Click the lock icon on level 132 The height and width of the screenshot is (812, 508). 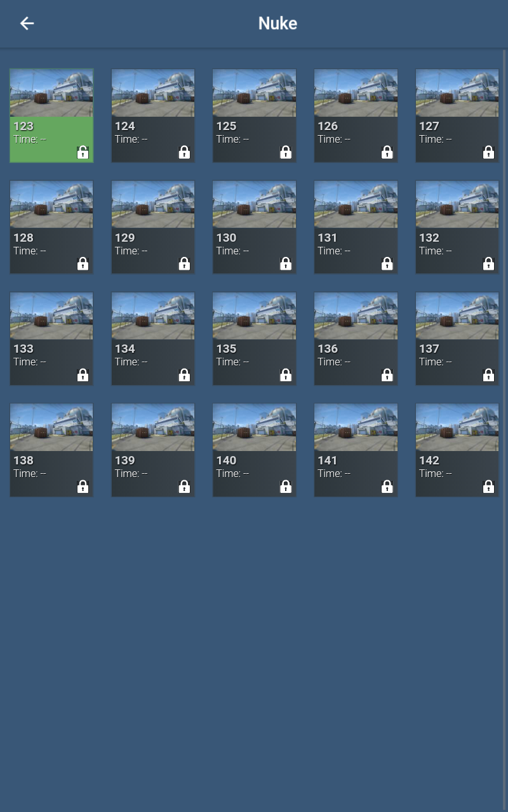click(488, 263)
